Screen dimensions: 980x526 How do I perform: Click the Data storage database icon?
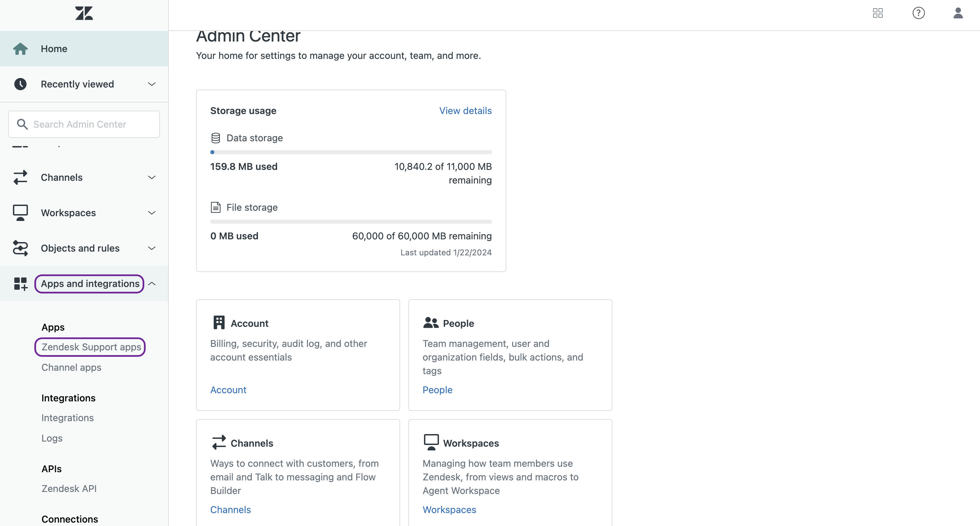(216, 138)
